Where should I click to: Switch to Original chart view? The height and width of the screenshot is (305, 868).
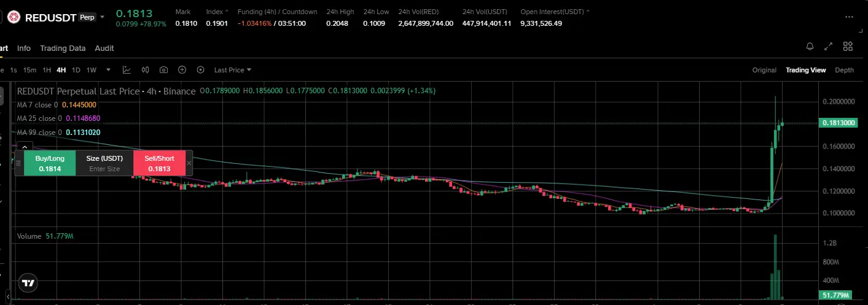(764, 70)
